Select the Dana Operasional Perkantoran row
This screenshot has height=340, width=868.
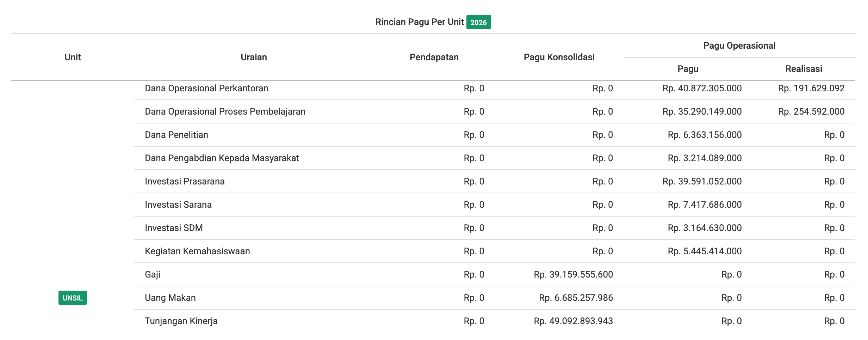coord(206,88)
